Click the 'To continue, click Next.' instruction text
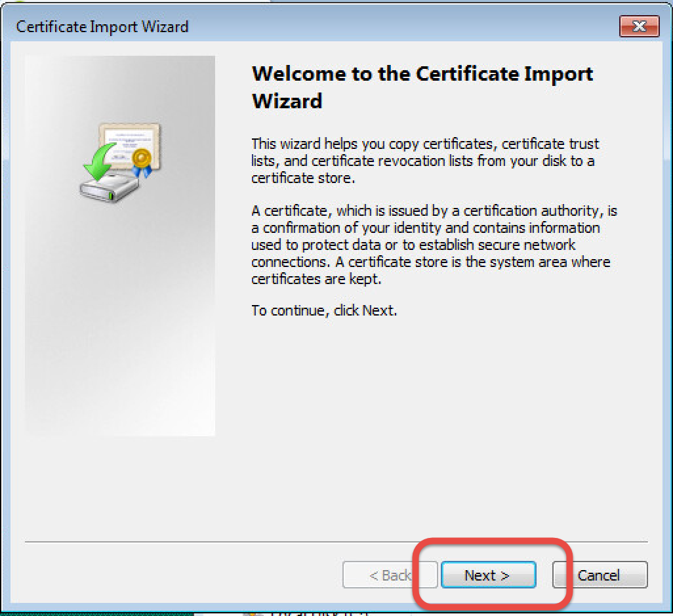 coord(324,310)
